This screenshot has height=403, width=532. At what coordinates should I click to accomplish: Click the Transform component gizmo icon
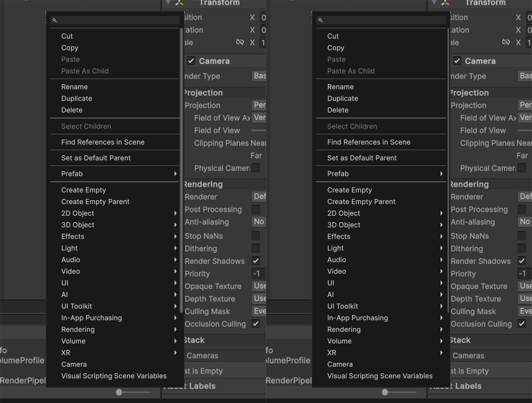(180, 3)
